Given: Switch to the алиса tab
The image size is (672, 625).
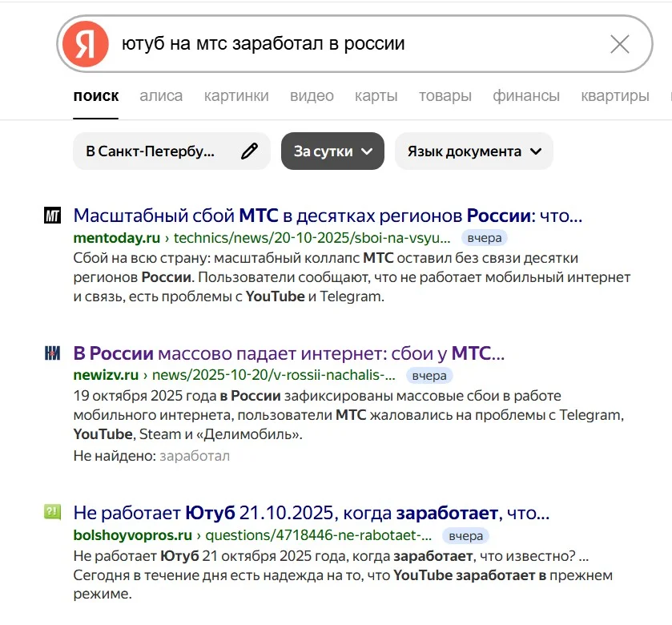Looking at the screenshot, I should 161,96.
